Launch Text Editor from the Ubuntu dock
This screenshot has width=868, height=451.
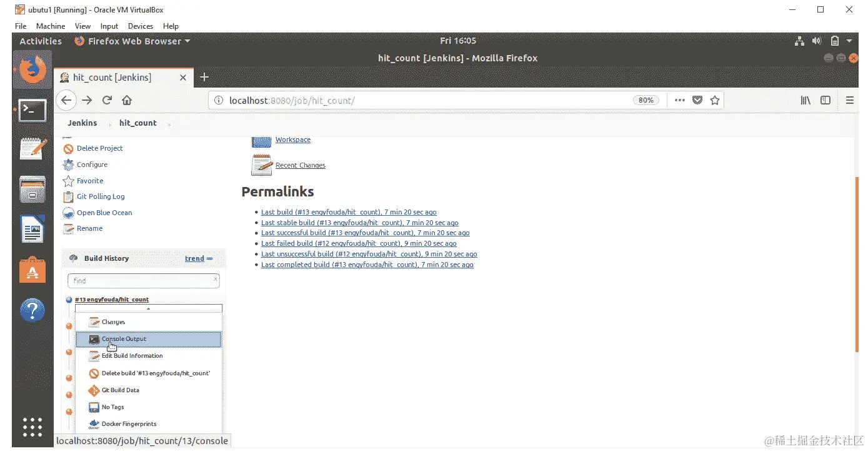point(32,149)
